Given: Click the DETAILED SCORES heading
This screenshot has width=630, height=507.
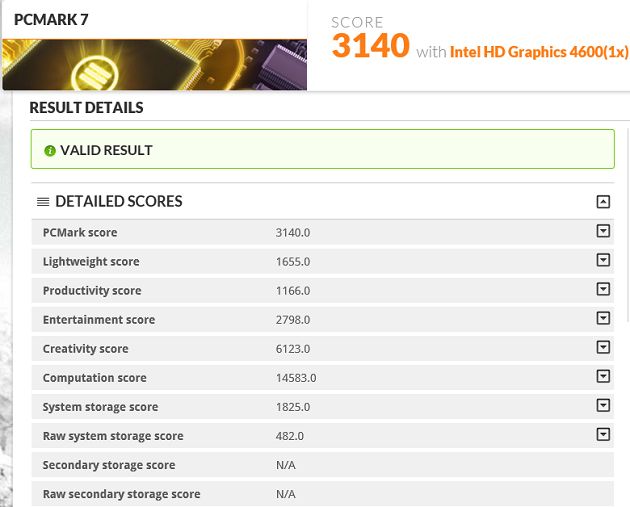Looking at the screenshot, I should [119, 201].
